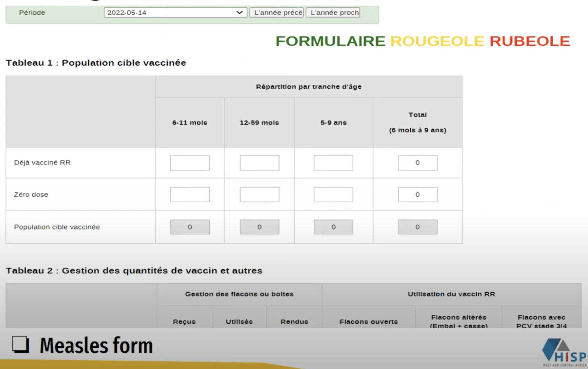The height and width of the screenshot is (369, 588).
Task: Click the Reçus column header
Action: pyautogui.click(x=184, y=322)
